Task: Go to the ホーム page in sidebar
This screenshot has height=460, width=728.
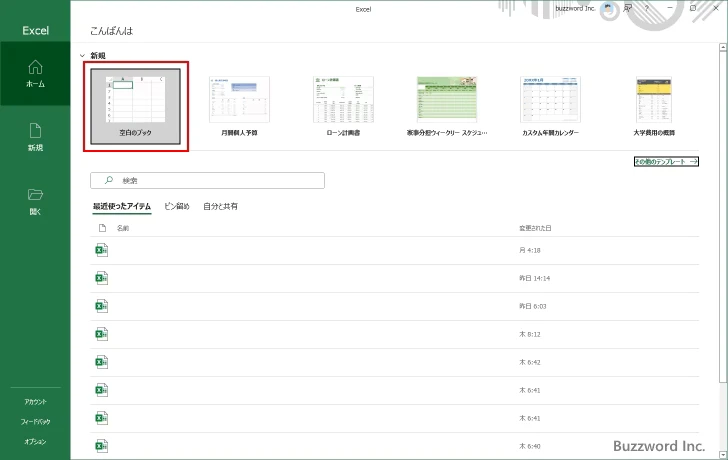Action: [x=35, y=74]
